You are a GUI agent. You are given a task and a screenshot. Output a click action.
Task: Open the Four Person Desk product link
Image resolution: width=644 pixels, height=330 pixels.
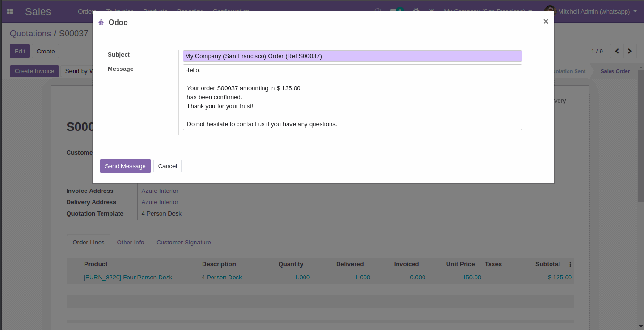pyautogui.click(x=128, y=278)
